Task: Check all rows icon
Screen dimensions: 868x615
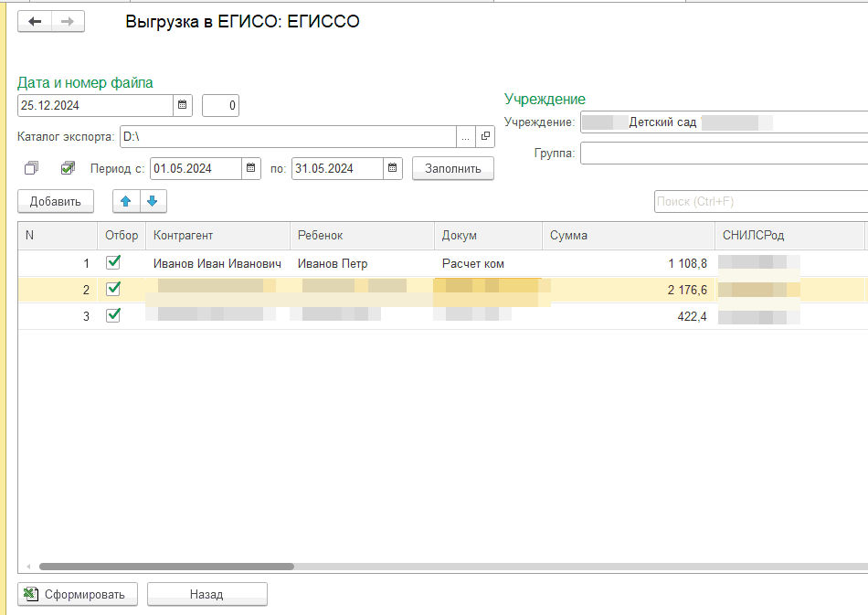Action: click(68, 168)
